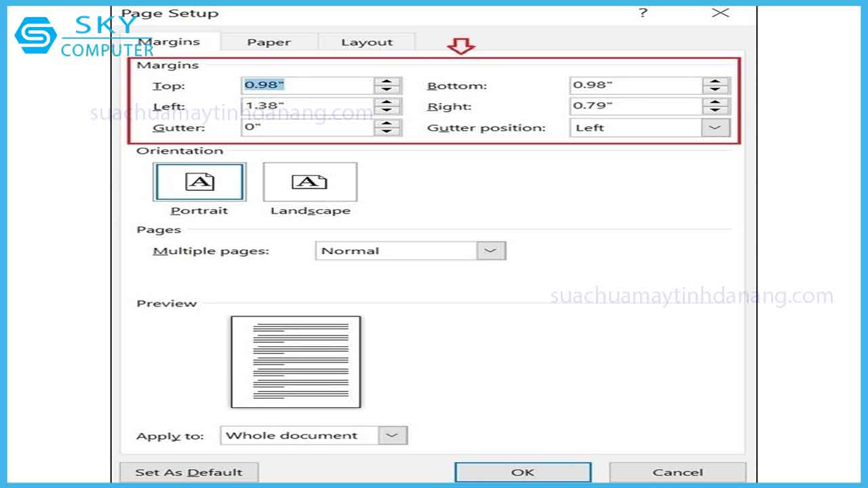Click the Gutter value input field

[x=307, y=127]
